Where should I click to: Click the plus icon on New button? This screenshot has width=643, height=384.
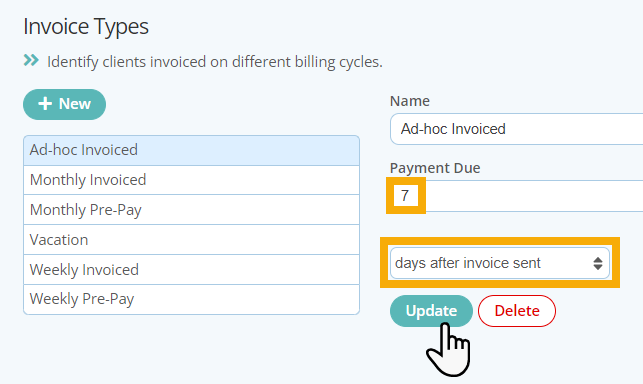coord(45,104)
